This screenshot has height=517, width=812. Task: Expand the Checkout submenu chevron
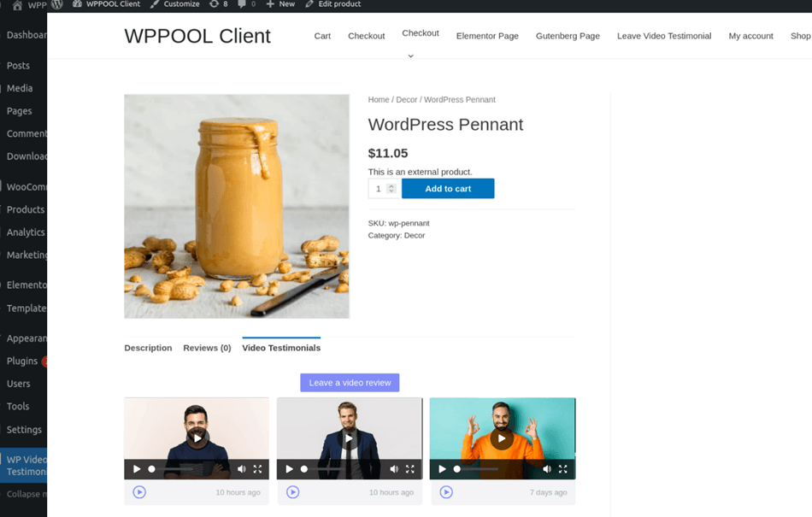click(x=410, y=56)
